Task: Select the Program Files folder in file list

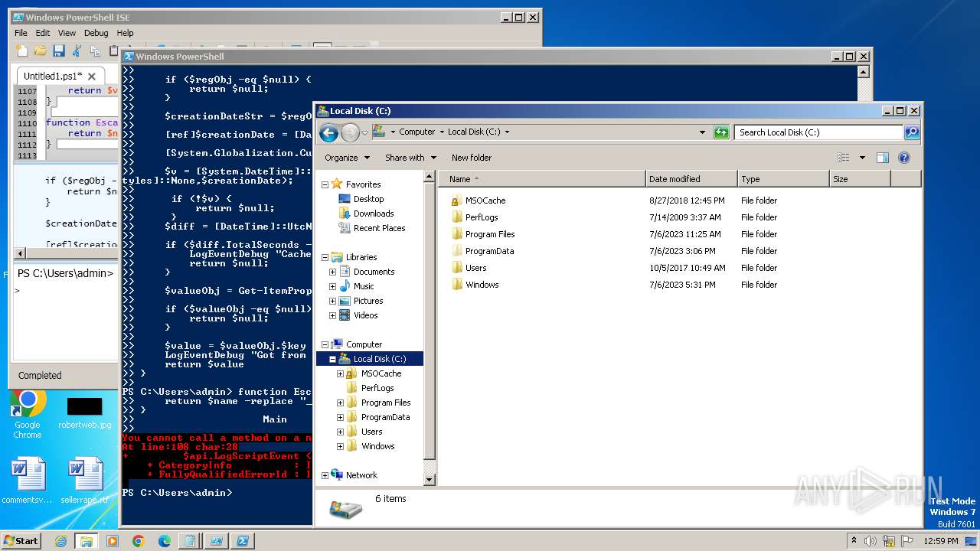Action: tap(490, 234)
